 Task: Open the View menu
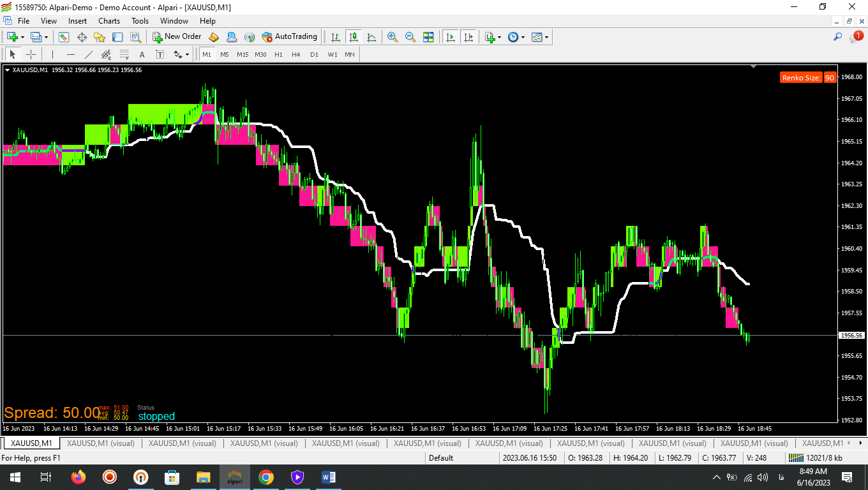pos(49,21)
